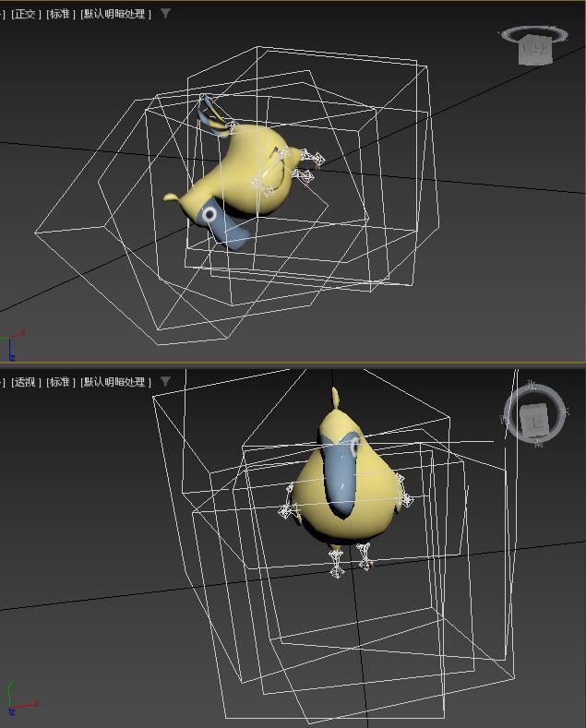Open the 标准 menu in top viewport
This screenshot has height=728, width=586.
[x=61, y=14]
